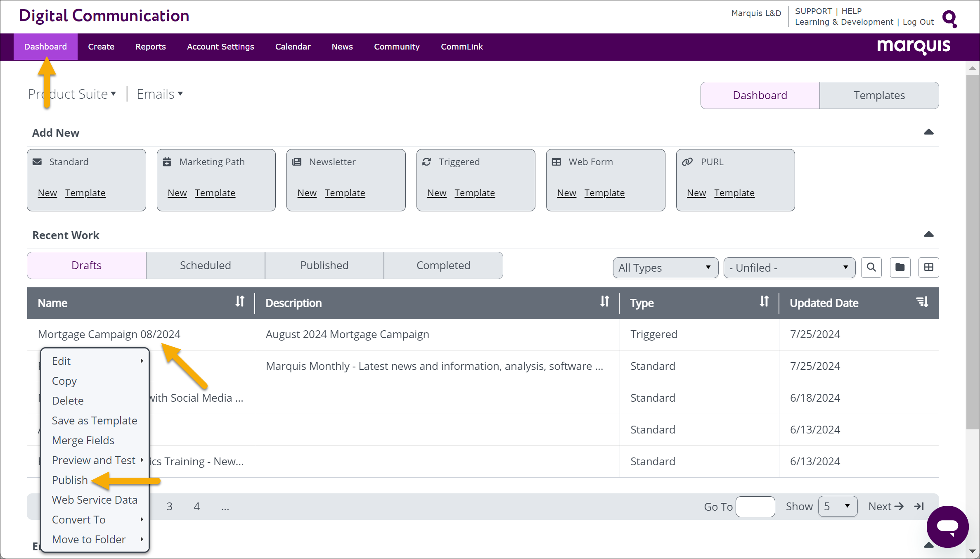Open the Show rows count dropdown
This screenshot has height=559, width=980.
pos(838,507)
